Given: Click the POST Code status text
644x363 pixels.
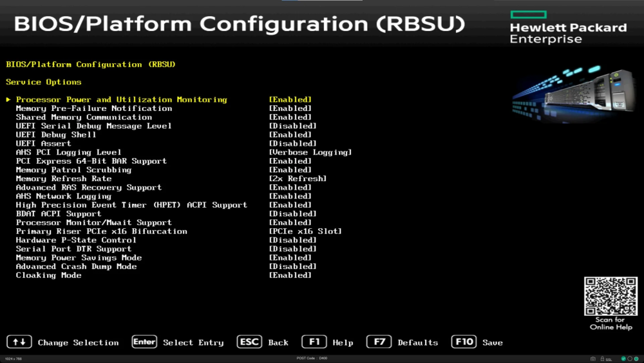Looking at the screenshot, I should [312, 358].
